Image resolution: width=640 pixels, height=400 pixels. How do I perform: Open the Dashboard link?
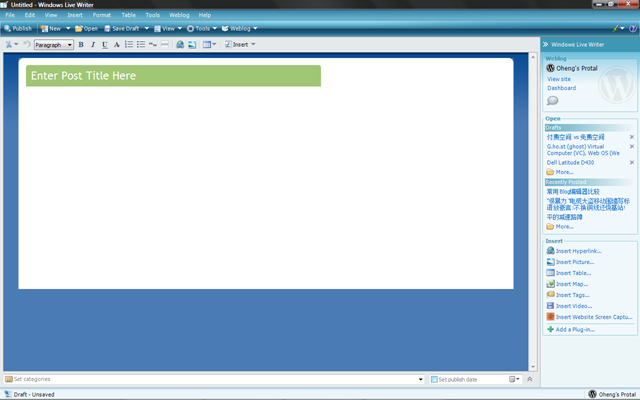(x=561, y=88)
